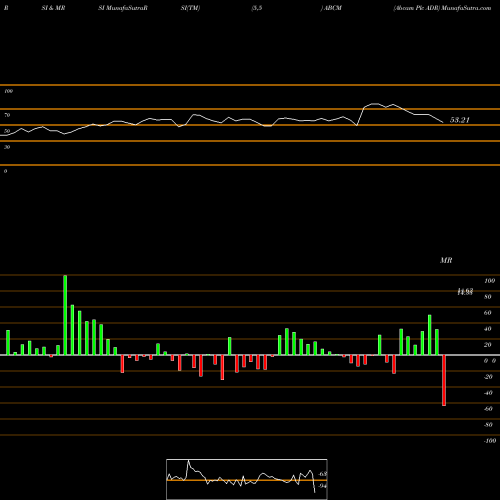Click the tallest green MR bar

point(65,315)
